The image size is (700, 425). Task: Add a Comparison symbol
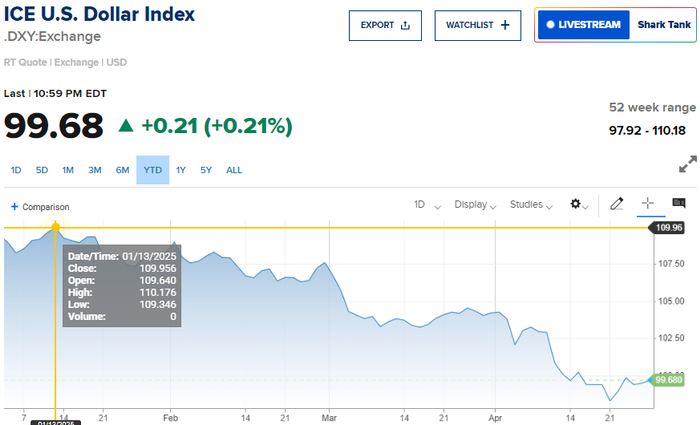(x=40, y=206)
